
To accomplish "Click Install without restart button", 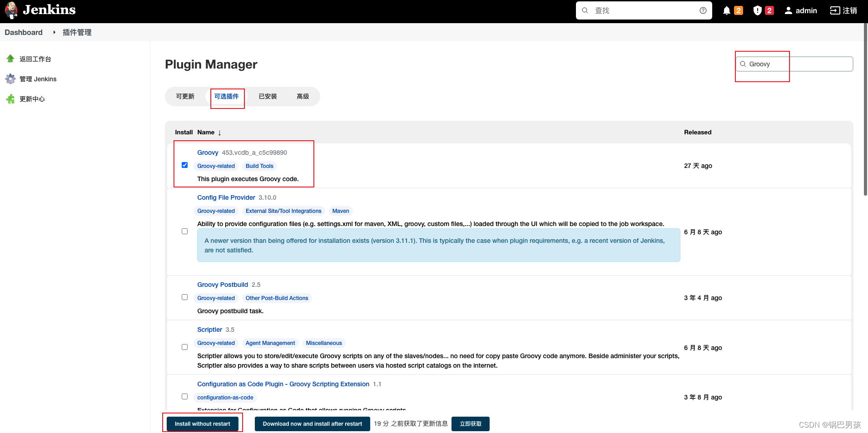I will tap(203, 424).
